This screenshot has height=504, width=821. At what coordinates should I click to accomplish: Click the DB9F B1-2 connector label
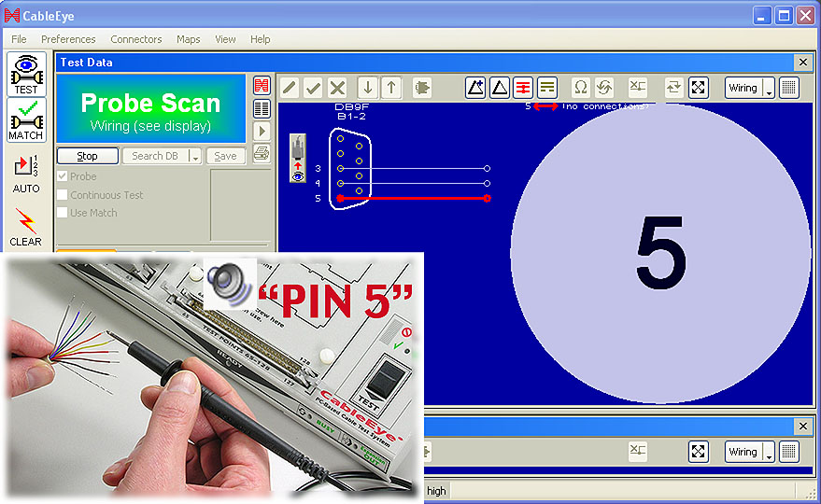(351, 111)
